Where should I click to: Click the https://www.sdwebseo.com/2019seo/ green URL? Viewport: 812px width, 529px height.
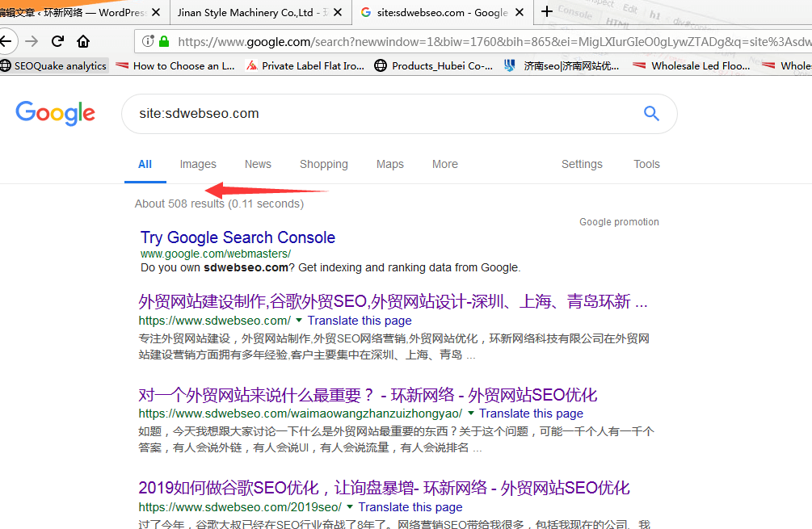coord(240,506)
